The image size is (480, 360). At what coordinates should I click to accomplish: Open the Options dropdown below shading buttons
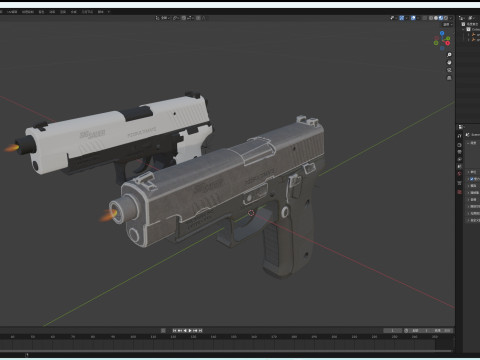(x=447, y=24)
